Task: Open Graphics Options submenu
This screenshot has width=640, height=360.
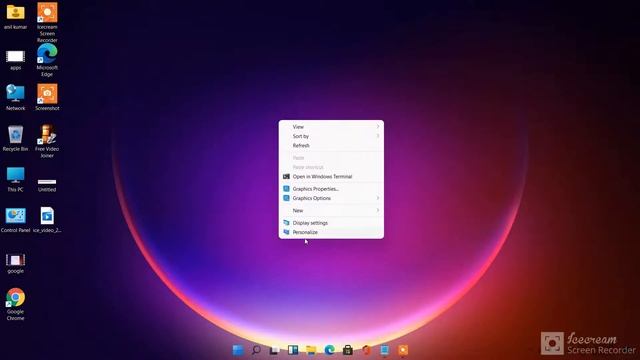Action: coord(331,198)
